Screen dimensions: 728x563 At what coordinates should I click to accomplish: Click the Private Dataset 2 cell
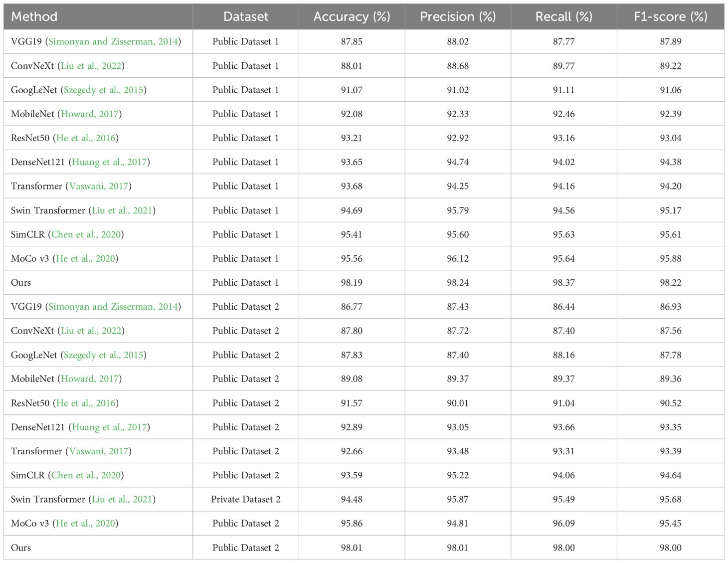pyautogui.click(x=245, y=499)
